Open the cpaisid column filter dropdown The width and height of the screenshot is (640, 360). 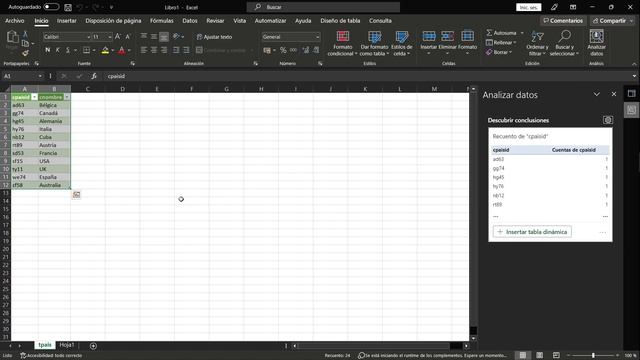tap(34, 97)
